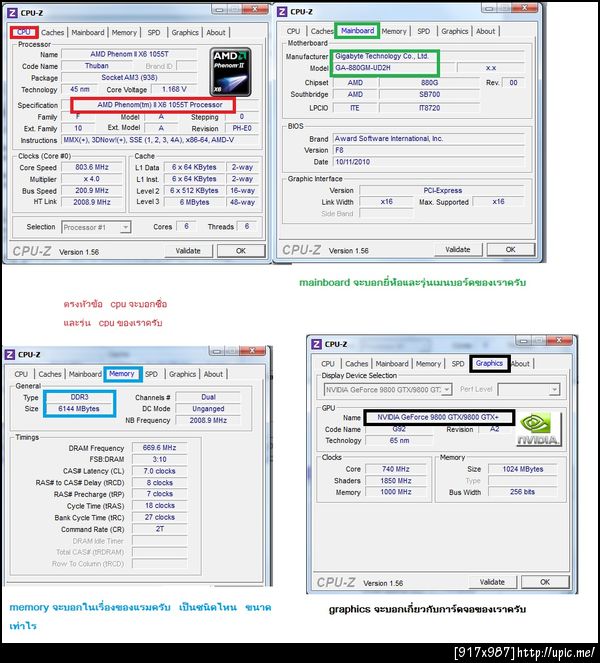600x663 pixels.
Task: Click memory Type value DDR3
Action: click(79, 397)
